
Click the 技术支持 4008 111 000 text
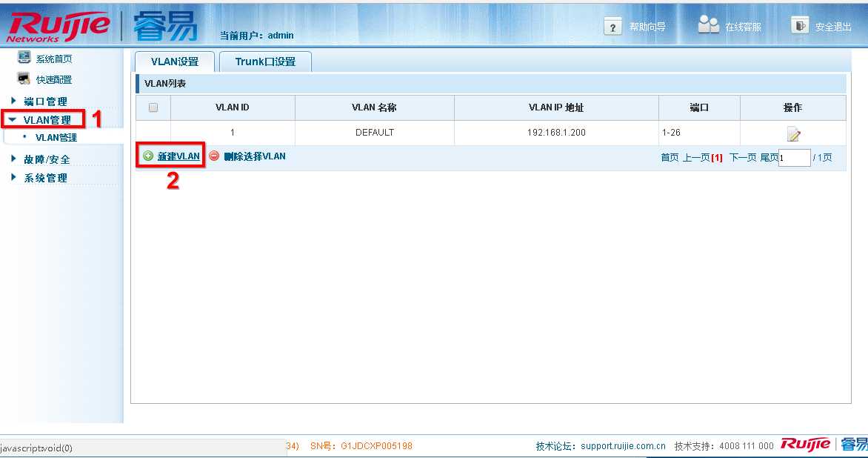(x=724, y=446)
